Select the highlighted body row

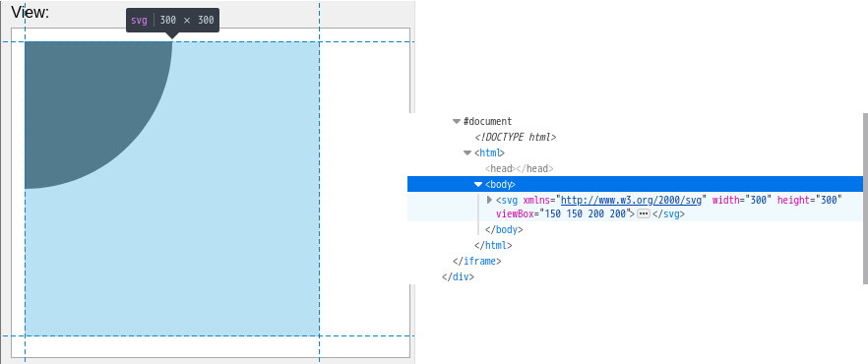635,184
